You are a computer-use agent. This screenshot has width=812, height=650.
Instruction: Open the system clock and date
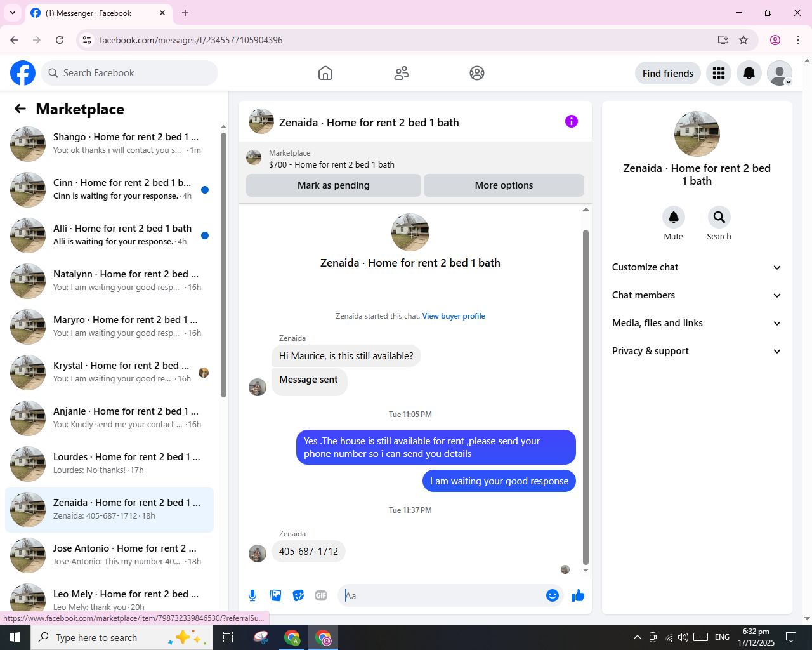pos(756,637)
